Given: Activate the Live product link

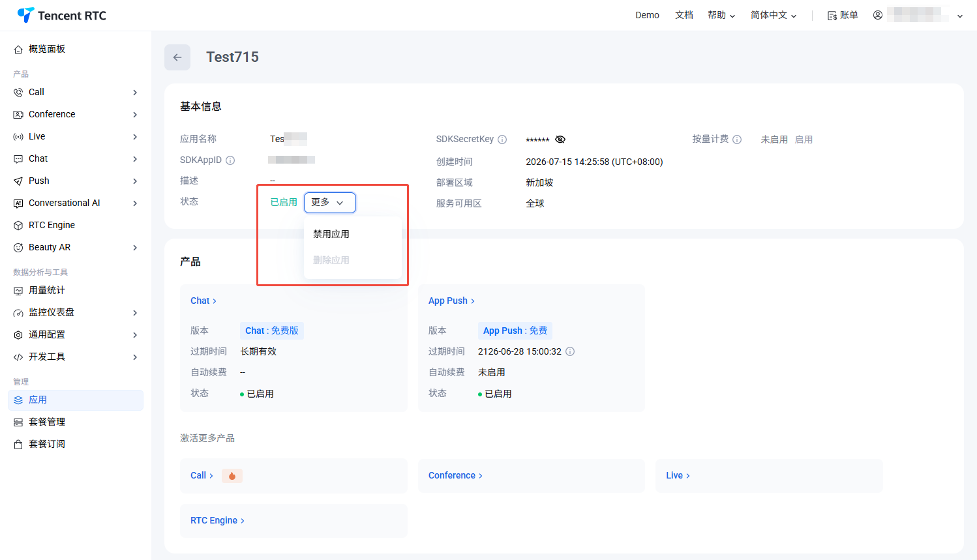Looking at the screenshot, I should pyautogui.click(x=678, y=475).
